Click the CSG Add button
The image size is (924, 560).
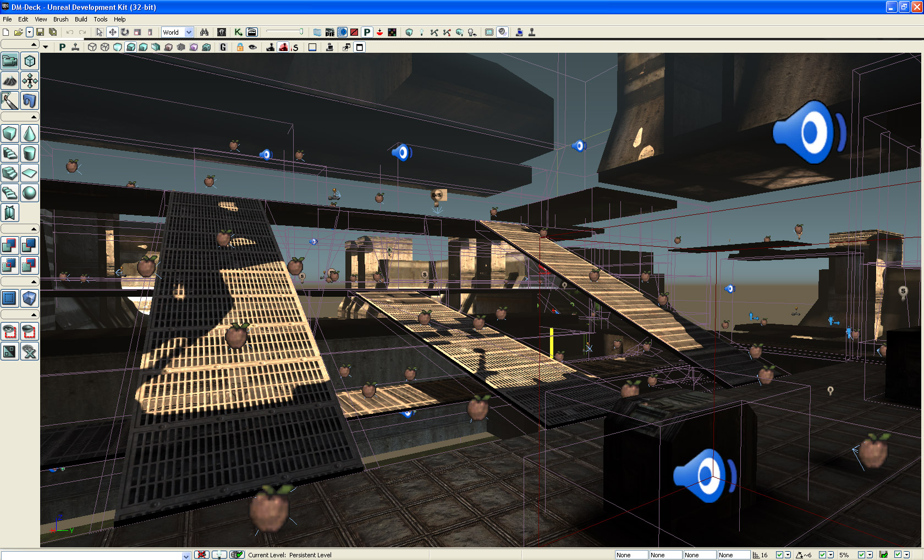point(10,245)
